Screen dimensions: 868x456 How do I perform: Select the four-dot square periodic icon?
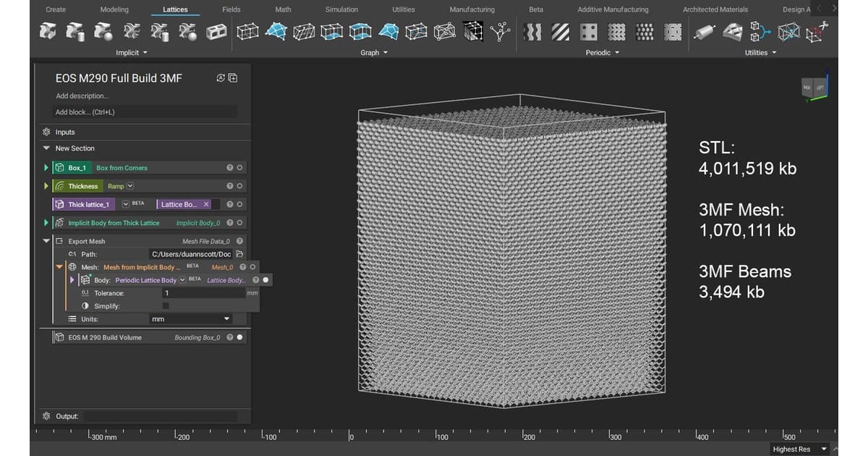(x=589, y=32)
